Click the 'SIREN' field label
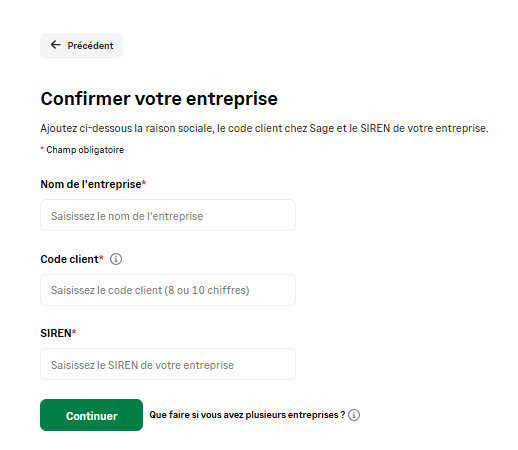Viewport: 518px width, 450px height. click(56, 333)
